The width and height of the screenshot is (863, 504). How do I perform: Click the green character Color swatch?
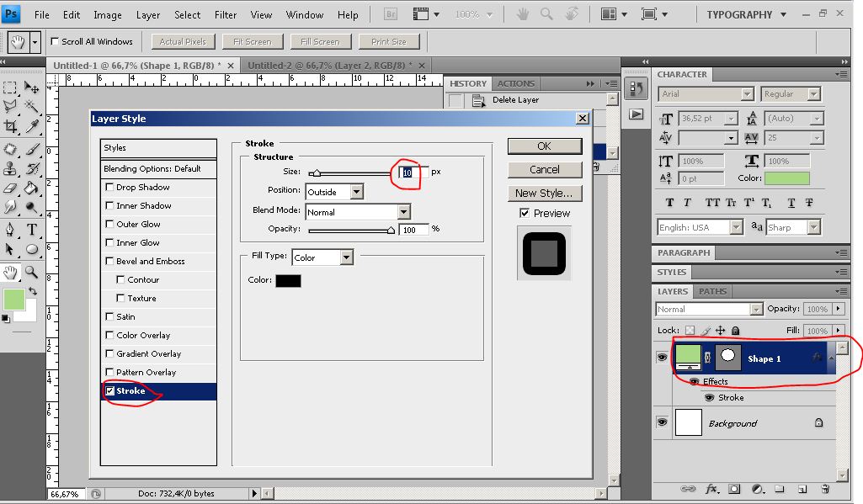[x=787, y=178]
